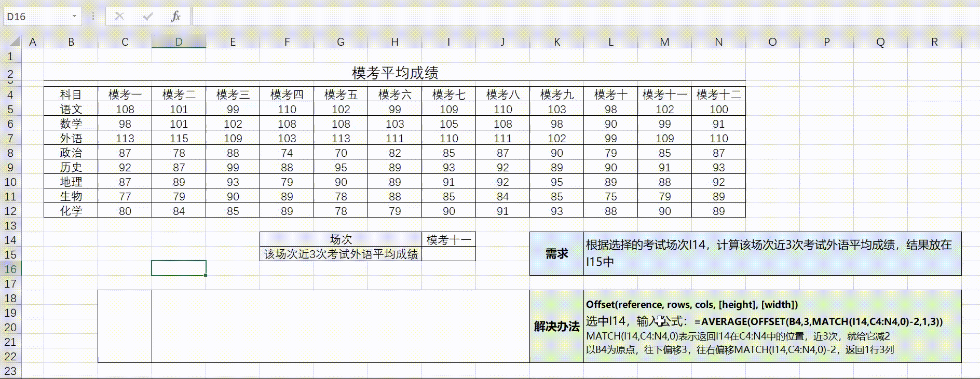Select column N header
The width and height of the screenshot is (980, 379).
pyautogui.click(x=718, y=42)
